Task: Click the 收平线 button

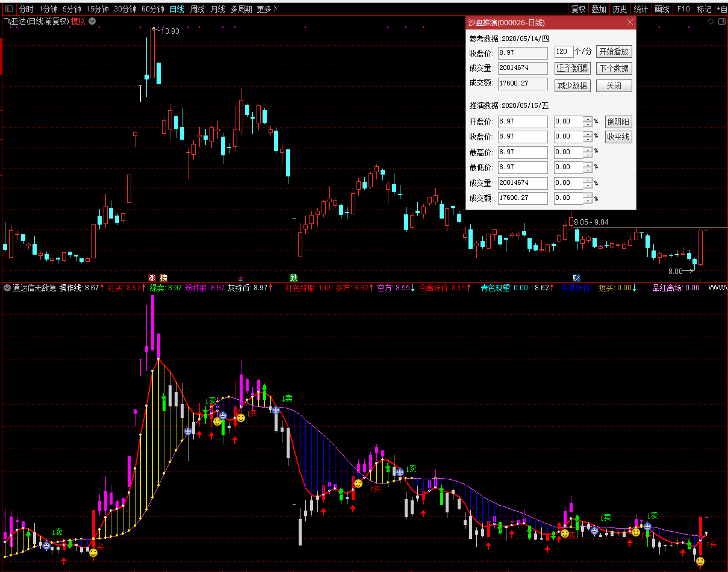Action: [x=618, y=137]
